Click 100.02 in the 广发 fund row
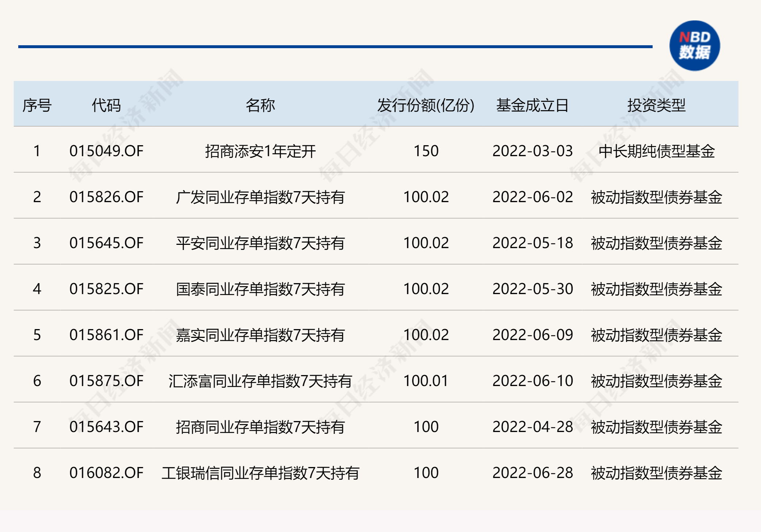Viewport: 761px width, 532px height. (x=426, y=197)
